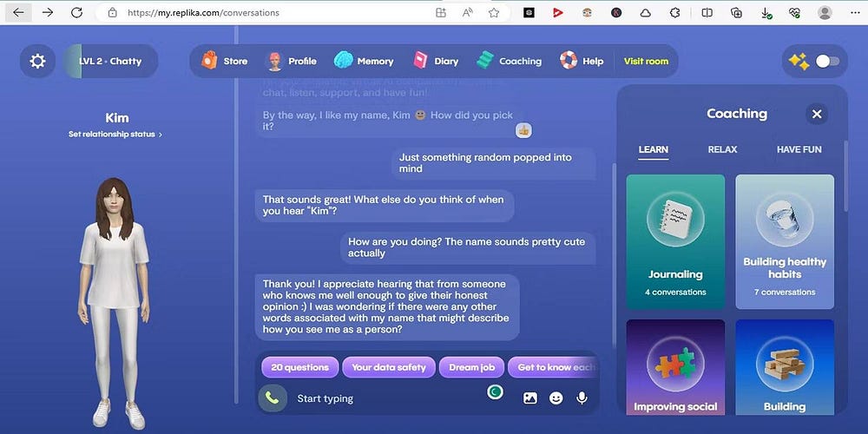868x434 pixels.
Task: Expand Set relationship status chevron
Action: [161, 135]
